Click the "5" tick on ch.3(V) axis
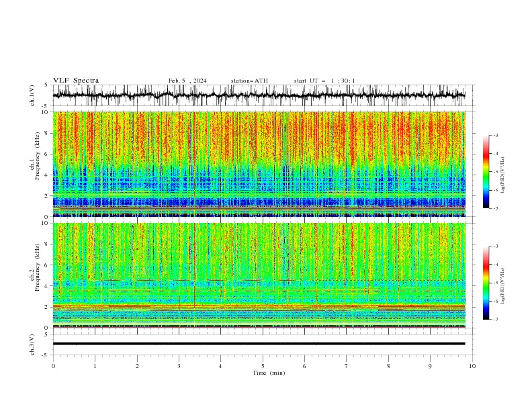The width and height of the screenshot is (532, 411). click(46, 334)
